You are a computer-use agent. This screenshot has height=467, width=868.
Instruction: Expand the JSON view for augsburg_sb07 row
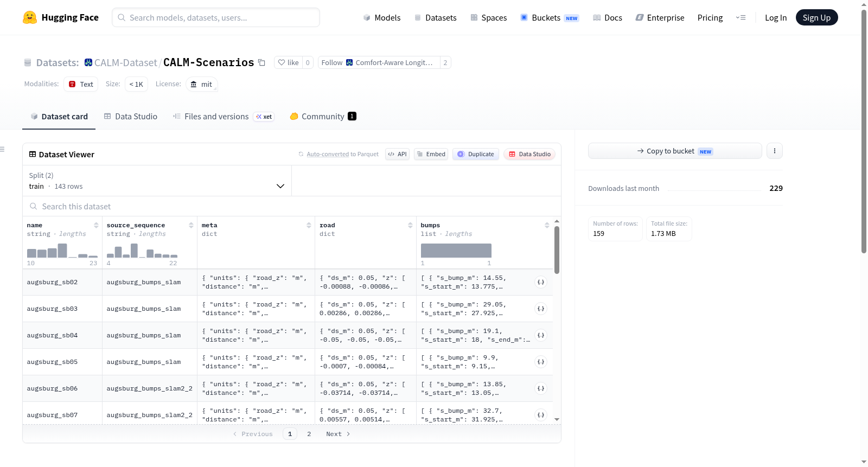[541, 415]
